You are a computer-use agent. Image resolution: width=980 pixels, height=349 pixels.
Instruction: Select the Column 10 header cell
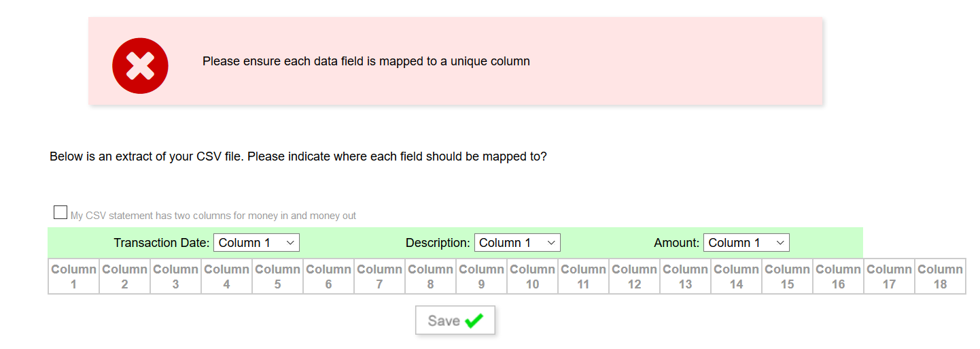532,276
